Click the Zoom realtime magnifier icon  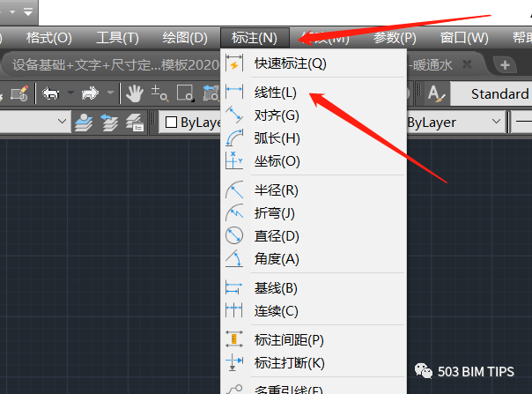(159, 93)
